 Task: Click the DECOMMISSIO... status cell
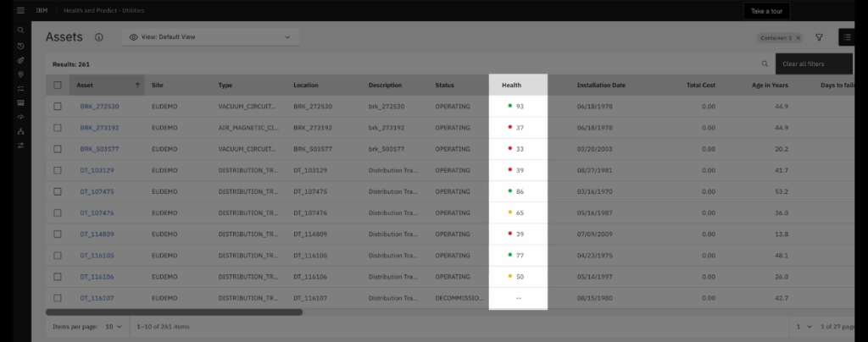click(459, 298)
